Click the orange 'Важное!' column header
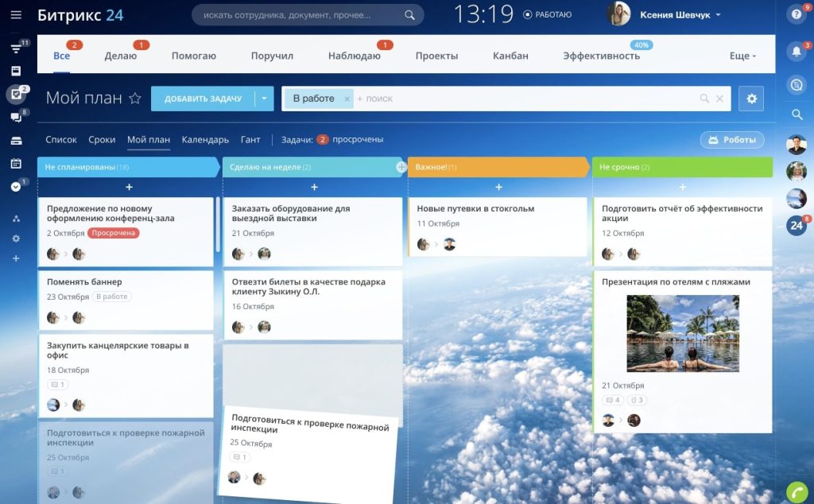 tap(498, 167)
